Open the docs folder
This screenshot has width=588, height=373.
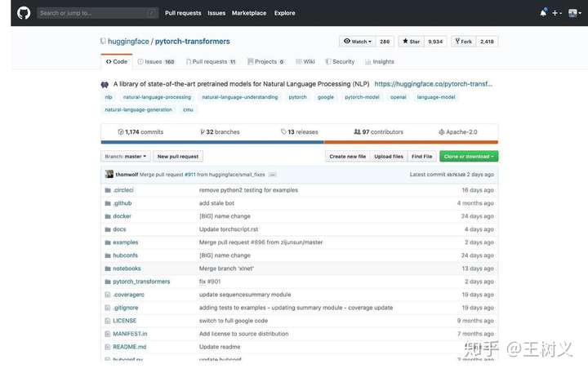point(119,229)
